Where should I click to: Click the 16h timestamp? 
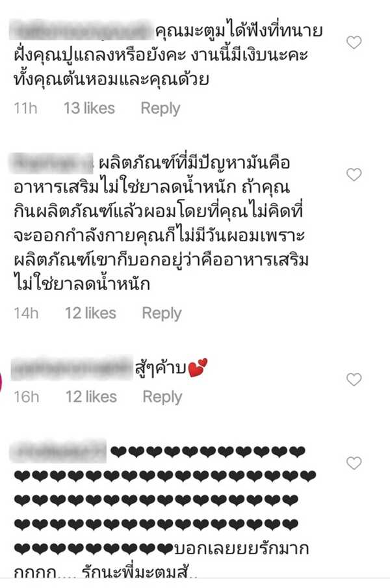(26, 397)
